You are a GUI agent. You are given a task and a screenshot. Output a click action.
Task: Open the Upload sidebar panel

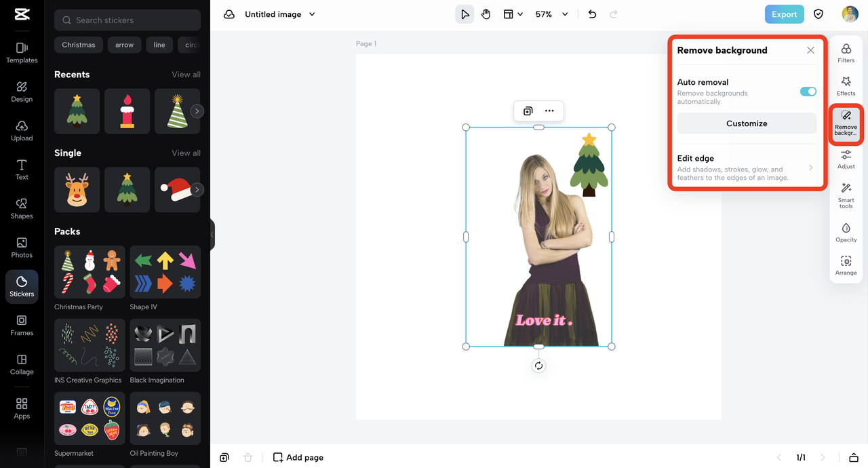coord(22,131)
